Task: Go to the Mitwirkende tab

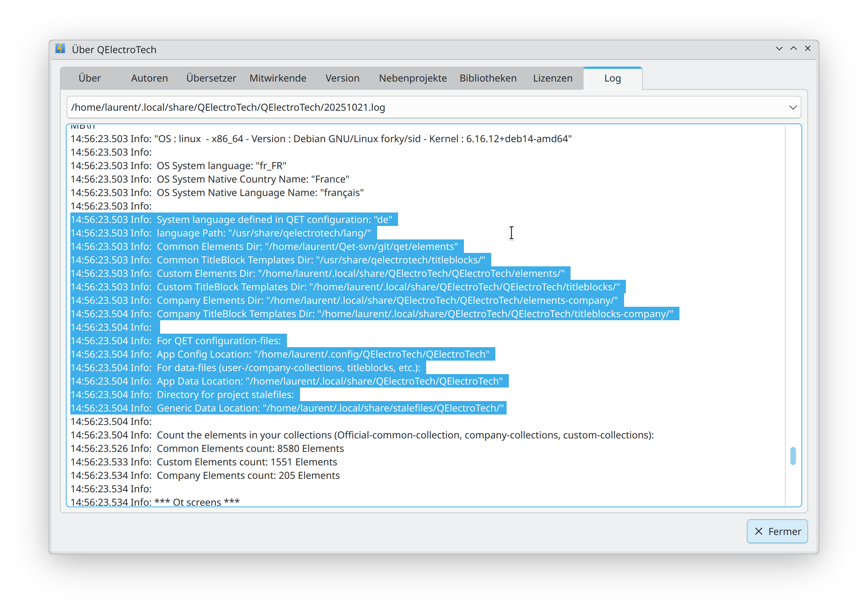Action: click(278, 78)
